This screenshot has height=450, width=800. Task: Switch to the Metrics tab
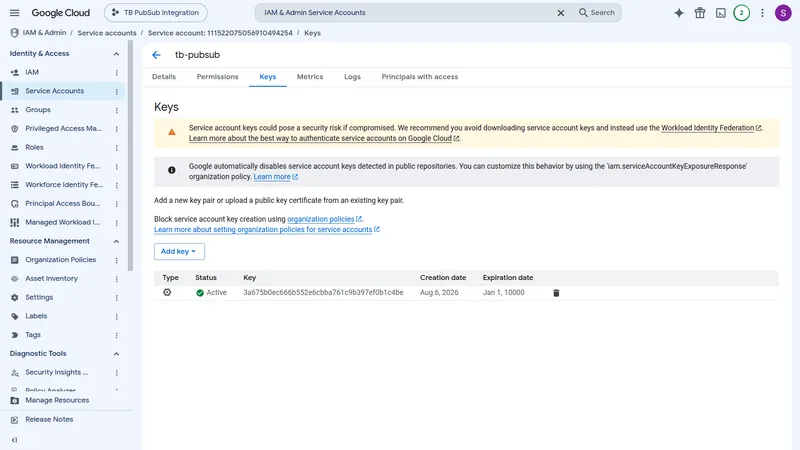[x=310, y=77]
